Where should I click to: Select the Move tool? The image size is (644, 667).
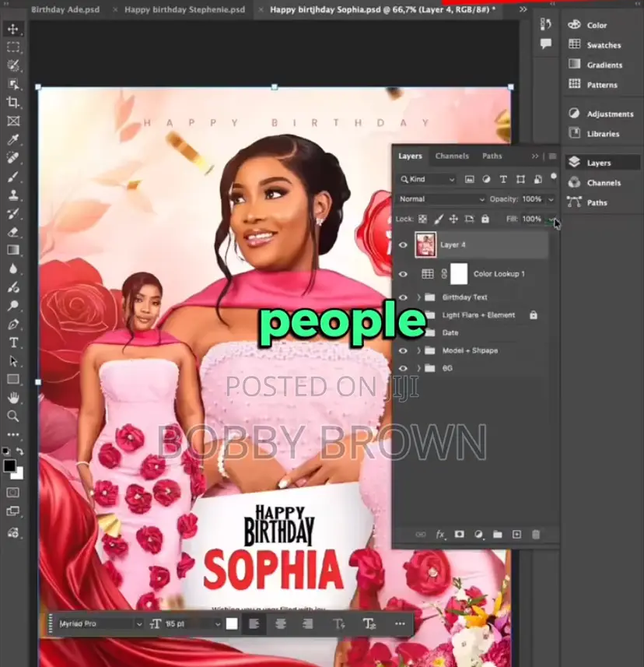click(12, 29)
